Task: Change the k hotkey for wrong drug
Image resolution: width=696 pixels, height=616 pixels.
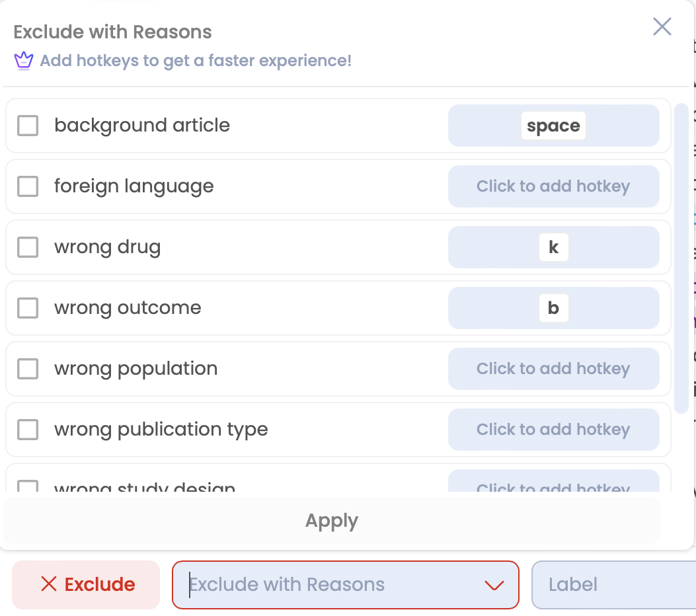Action: [x=553, y=247]
